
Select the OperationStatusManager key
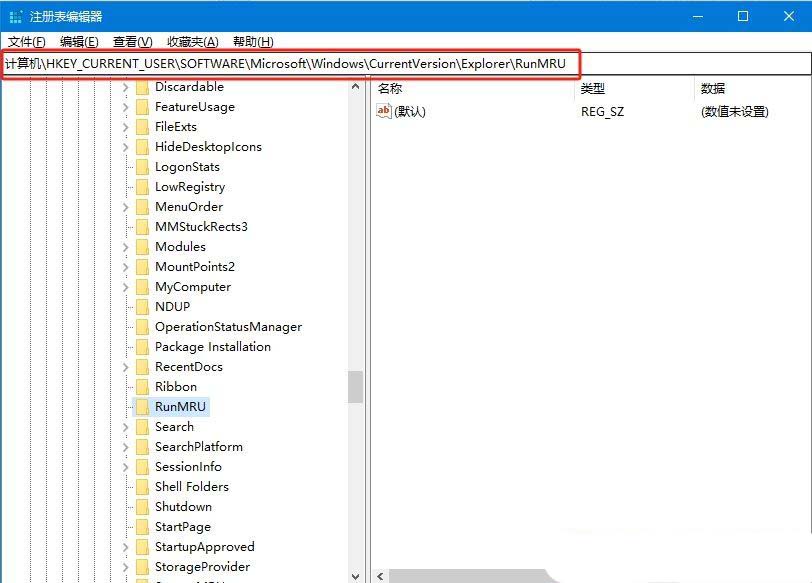pos(228,327)
